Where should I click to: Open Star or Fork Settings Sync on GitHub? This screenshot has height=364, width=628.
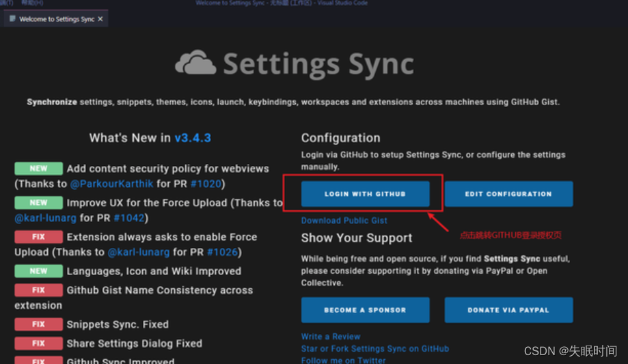click(x=375, y=348)
